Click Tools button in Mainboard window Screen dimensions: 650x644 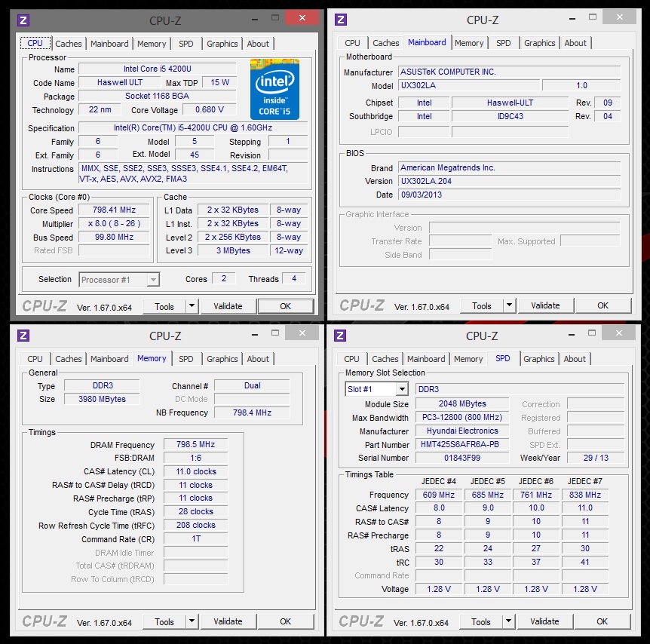[x=482, y=305]
